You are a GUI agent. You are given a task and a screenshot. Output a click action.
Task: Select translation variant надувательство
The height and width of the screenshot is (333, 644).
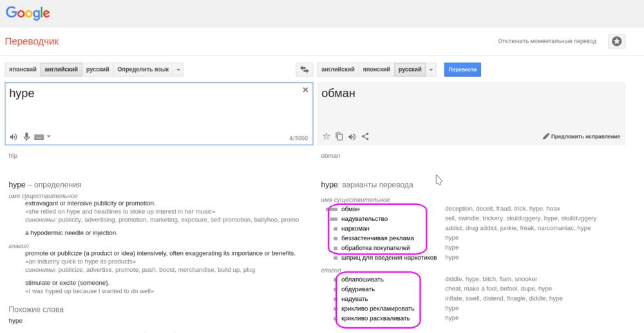365,218
